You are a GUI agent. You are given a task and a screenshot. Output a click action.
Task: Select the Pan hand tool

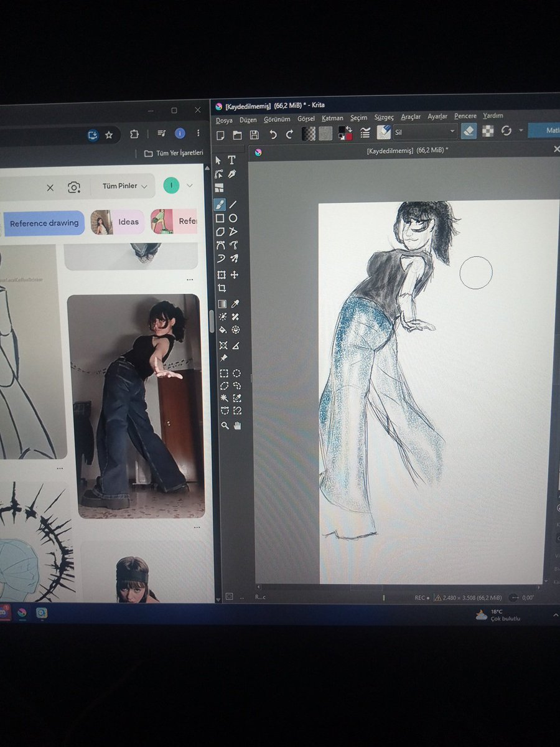(237, 426)
